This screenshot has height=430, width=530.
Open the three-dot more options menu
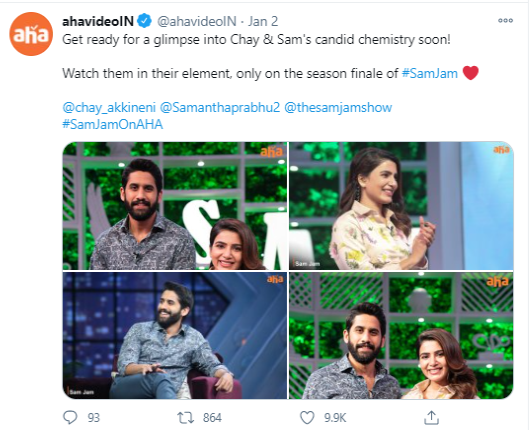point(505,21)
